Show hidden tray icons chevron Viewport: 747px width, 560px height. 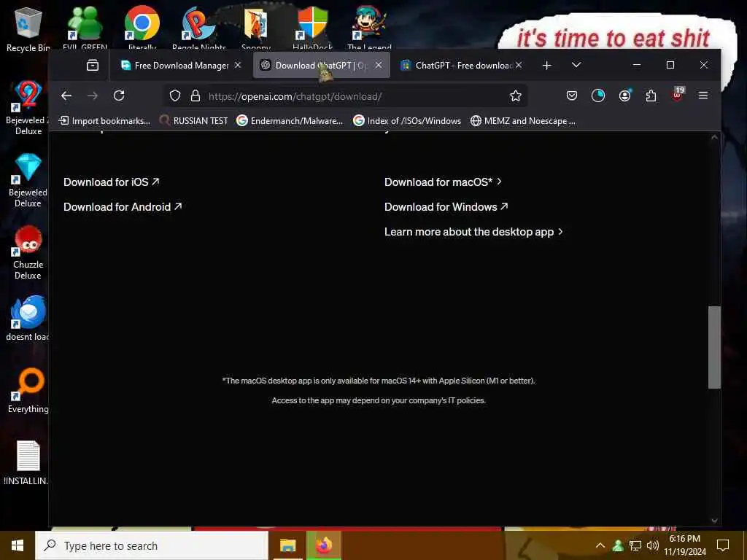pos(600,545)
